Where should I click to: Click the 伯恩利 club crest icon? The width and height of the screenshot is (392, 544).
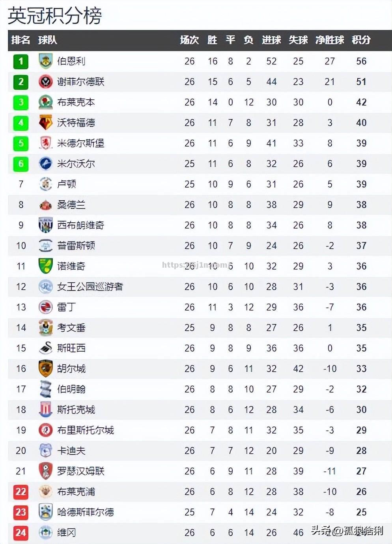pos(46,61)
